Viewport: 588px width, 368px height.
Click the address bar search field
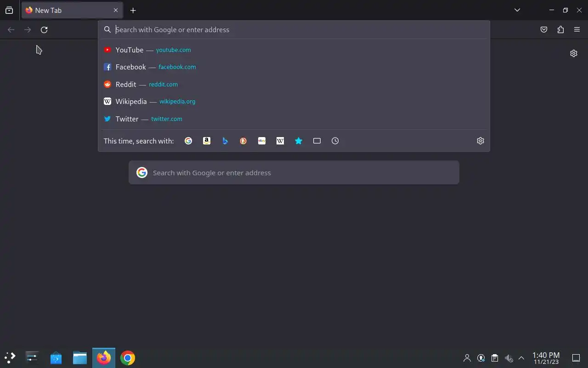point(294,29)
